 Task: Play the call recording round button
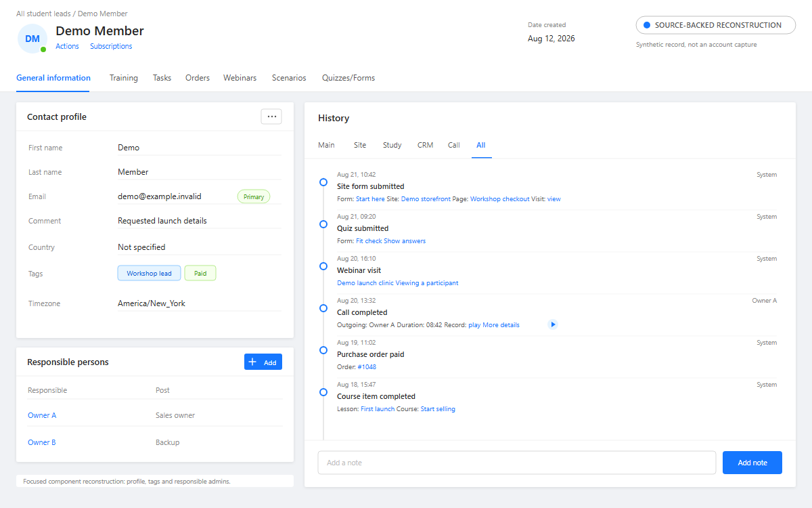pyautogui.click(x=553, y=324)
